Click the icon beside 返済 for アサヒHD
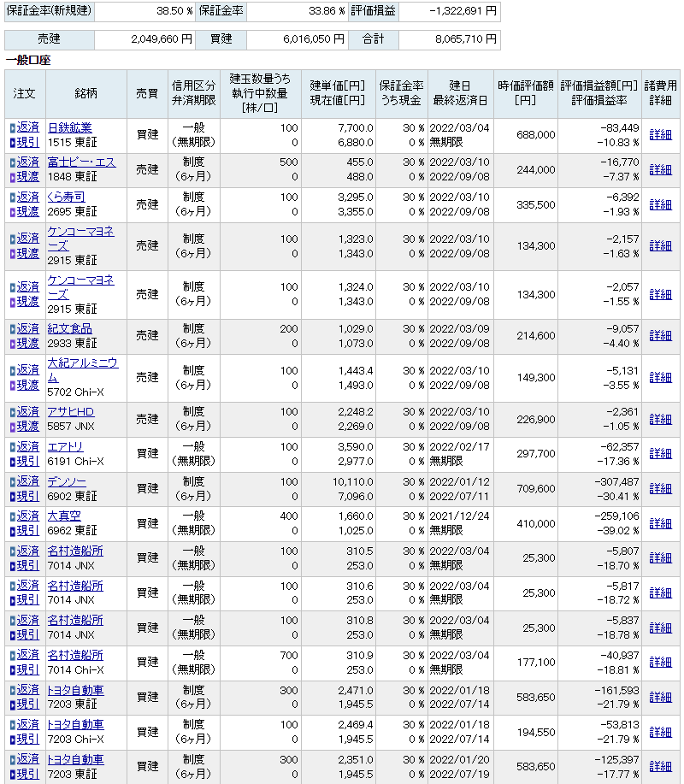The width and height of the screenshot is (684, 784). 12,412
